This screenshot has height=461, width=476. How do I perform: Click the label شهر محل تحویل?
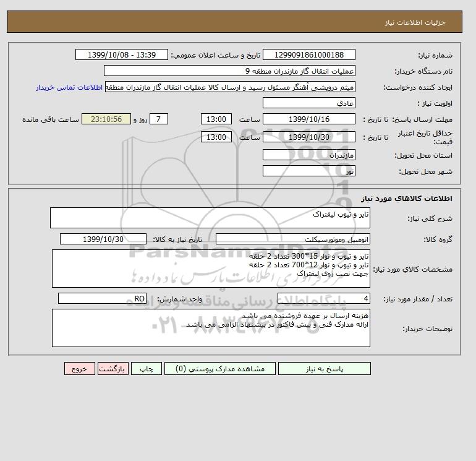coord(425,171)
